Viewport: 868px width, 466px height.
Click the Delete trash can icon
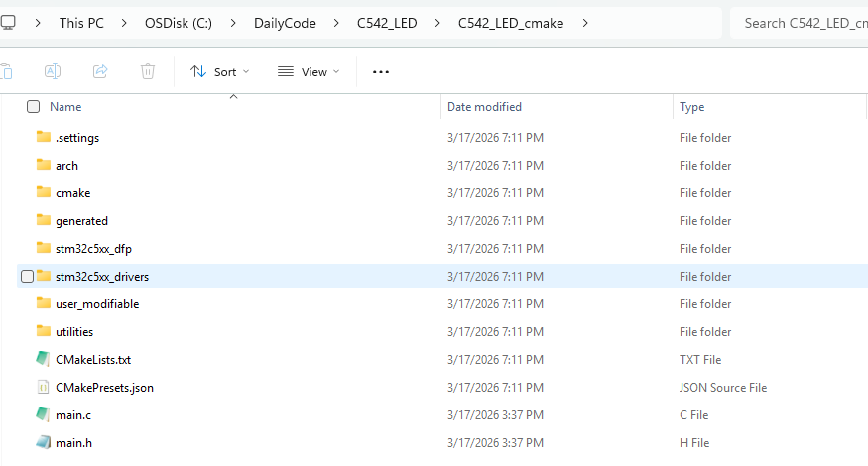pos(148,71)
